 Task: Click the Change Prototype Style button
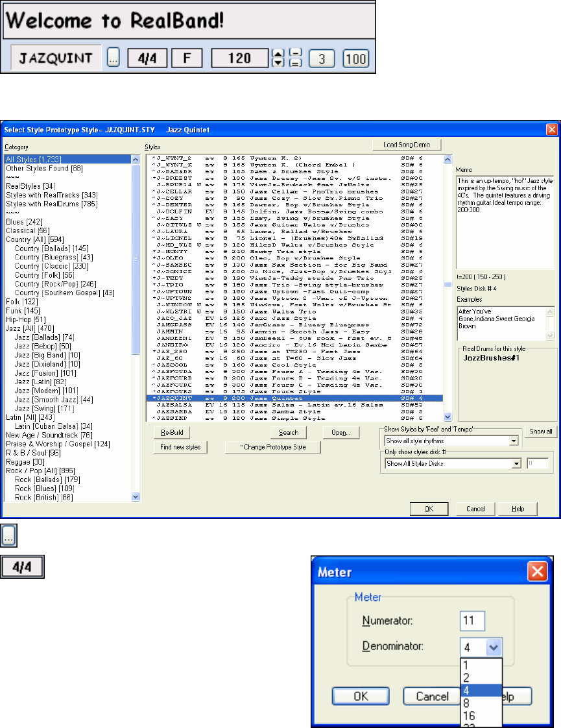coord(273,447)
